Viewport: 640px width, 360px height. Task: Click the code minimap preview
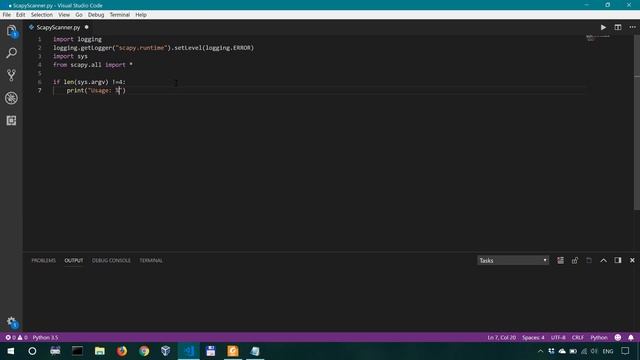[598, 38]
